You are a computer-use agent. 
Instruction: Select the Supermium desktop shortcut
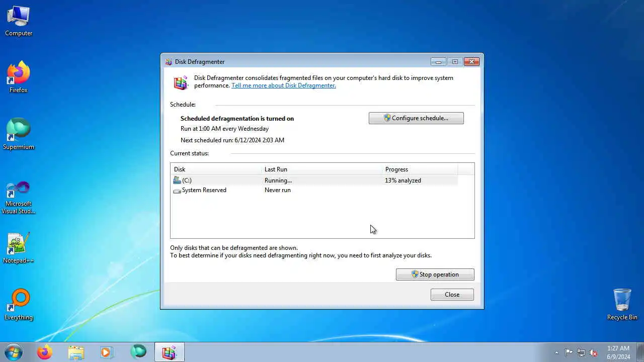[x=19, y=134]
